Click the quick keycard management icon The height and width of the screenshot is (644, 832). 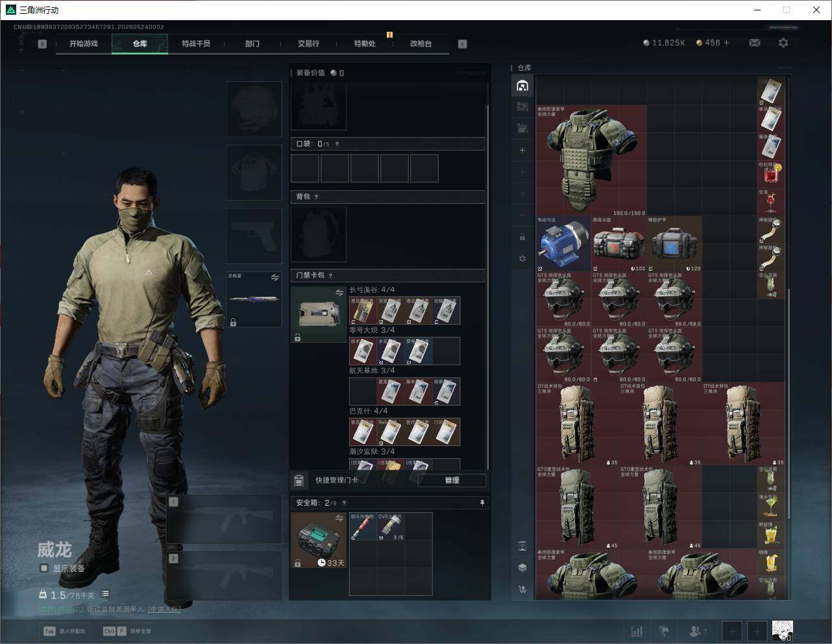[x=299, y=480]
